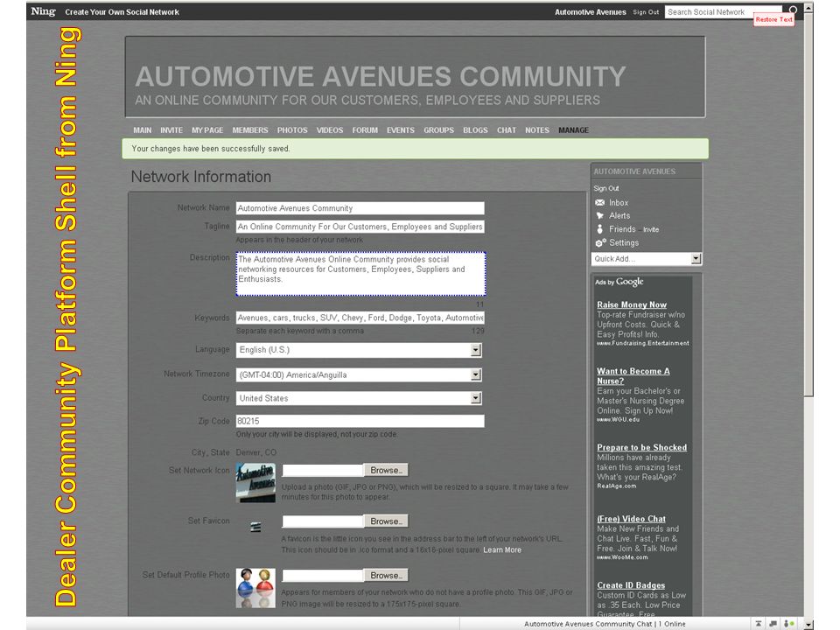
Task: Open the Country dropdown
Action: [x=359, y=398]
